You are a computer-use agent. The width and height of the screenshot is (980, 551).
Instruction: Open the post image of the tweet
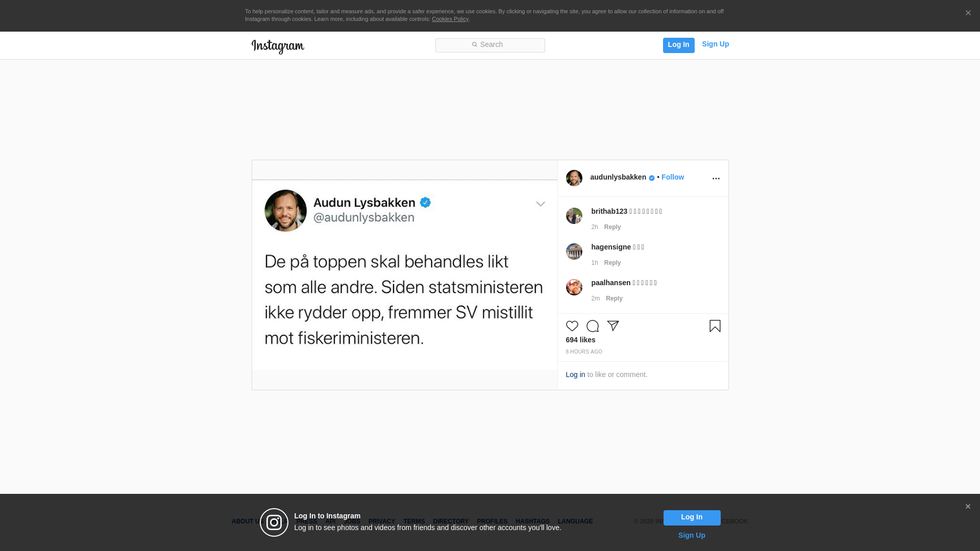coord(405,275)
